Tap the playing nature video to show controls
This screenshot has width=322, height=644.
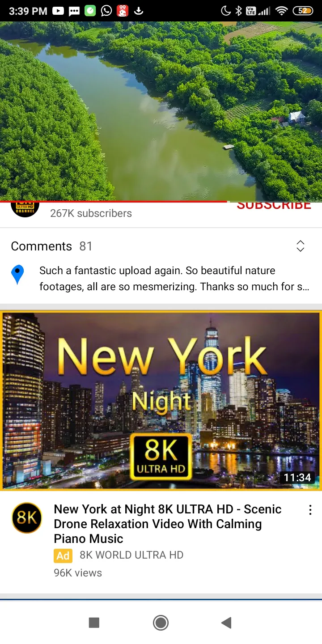(x=161, y=111)
